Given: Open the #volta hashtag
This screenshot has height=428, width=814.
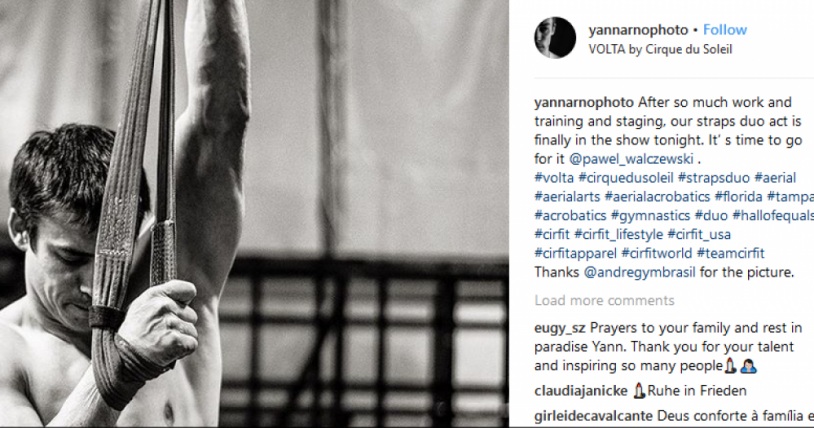Looking at the screenshot, I should pyautogui.click(x=554, y=178).
